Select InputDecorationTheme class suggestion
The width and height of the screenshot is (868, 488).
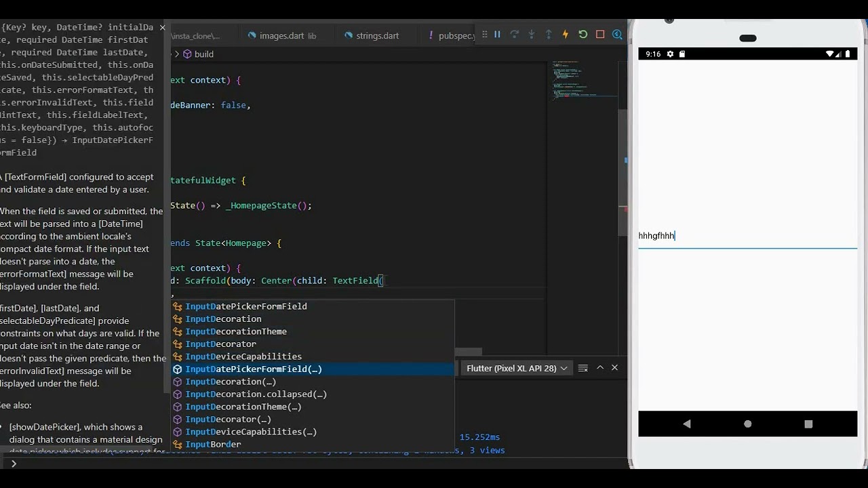pos(313,331)
